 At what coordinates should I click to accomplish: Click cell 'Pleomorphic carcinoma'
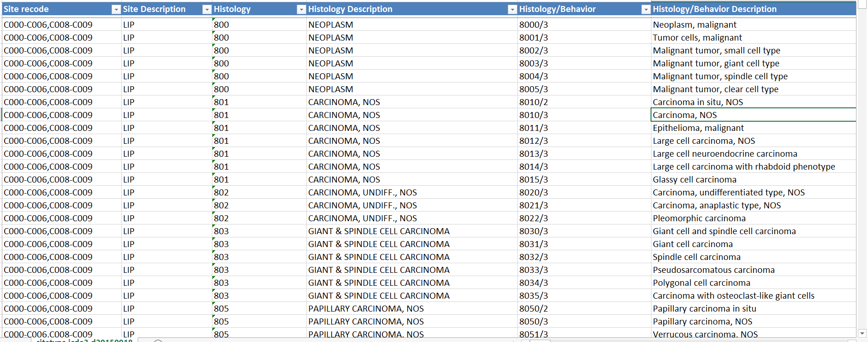(753, 218)
